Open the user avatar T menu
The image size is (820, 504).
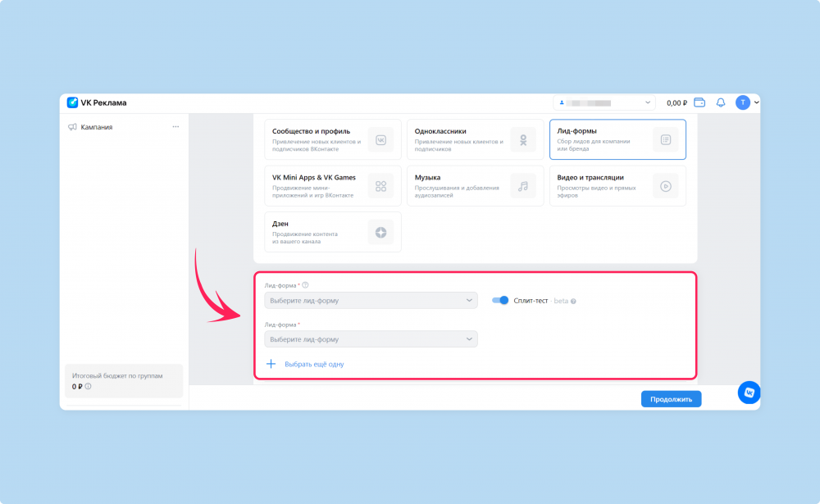pyautogui.click(x=743, y=102)
